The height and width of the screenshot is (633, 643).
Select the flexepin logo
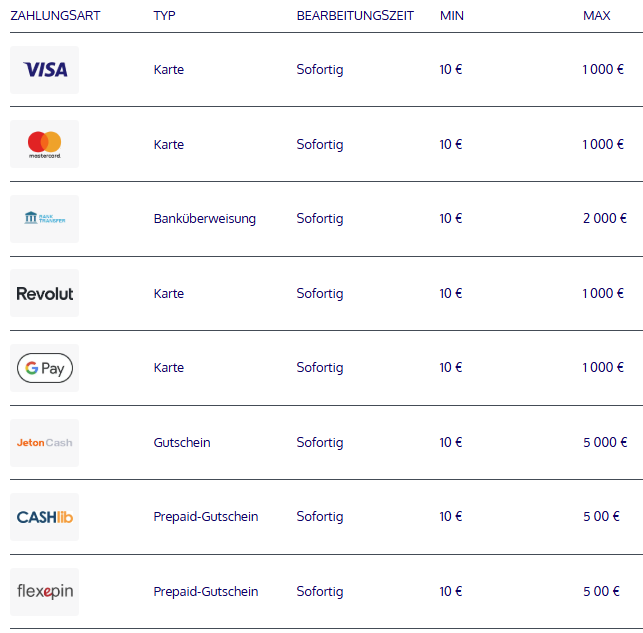click(44, 592)
